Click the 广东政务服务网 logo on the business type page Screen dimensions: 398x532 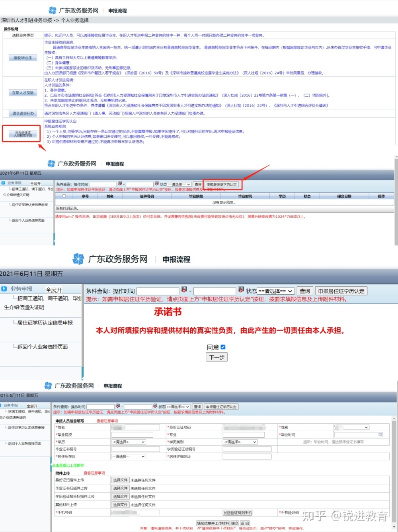(74, 10)
